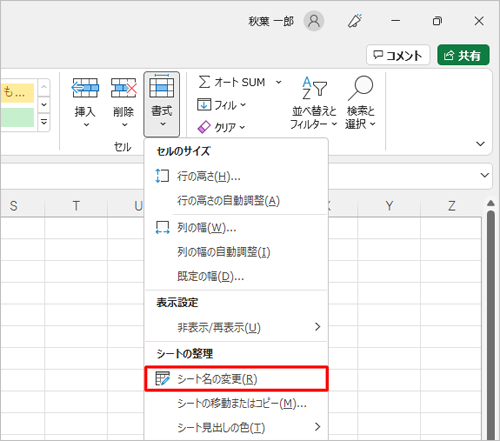Click the 秋葉 一郎 account name
Viewport: 500px width, 441px height.
tap(271, 21)
